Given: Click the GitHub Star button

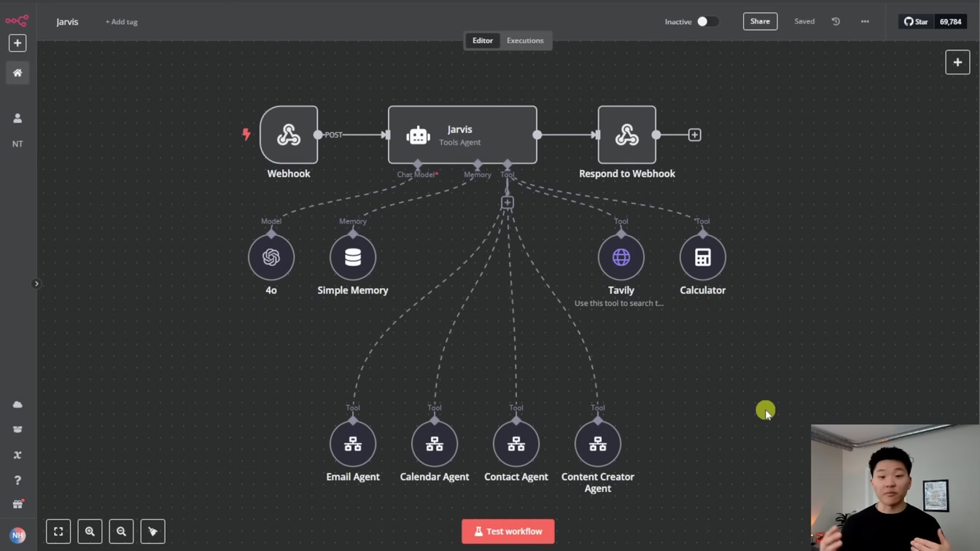Looking at the screenshot, I should (x=917, y=22).
